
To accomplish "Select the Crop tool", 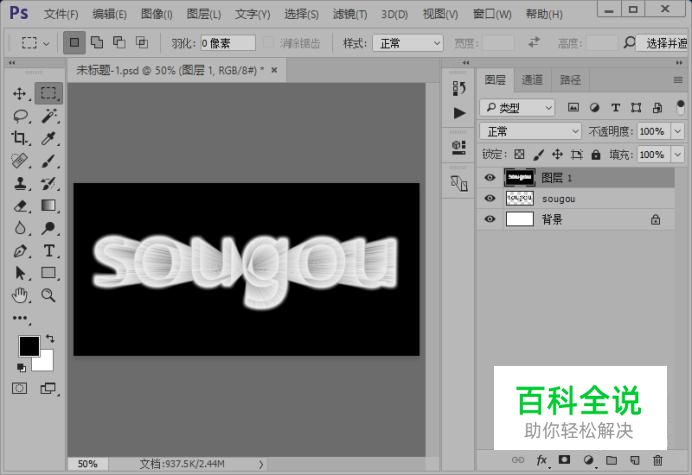I will 20,138.
